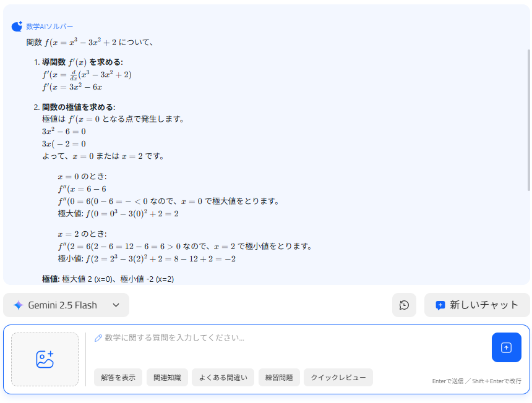Expand the Gemini 2.5 Flash model chevron
This screenshot has height=403, width=532.
116,305
